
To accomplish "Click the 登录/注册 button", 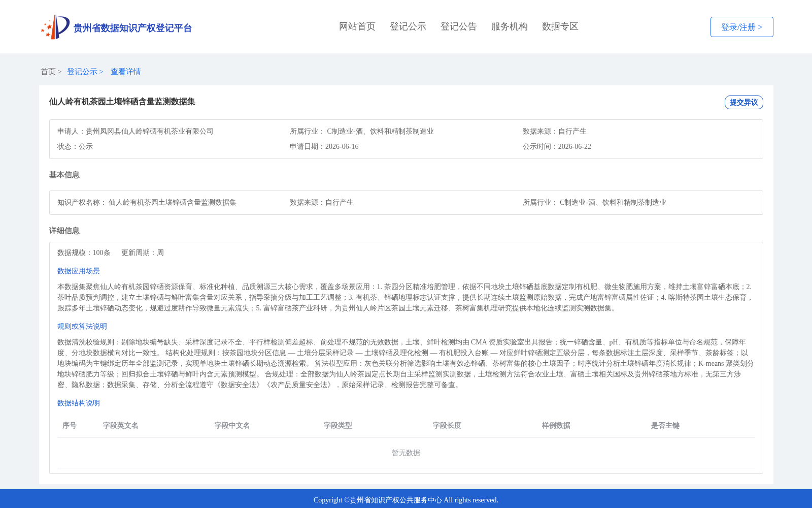I will click(x=741, y=27).
